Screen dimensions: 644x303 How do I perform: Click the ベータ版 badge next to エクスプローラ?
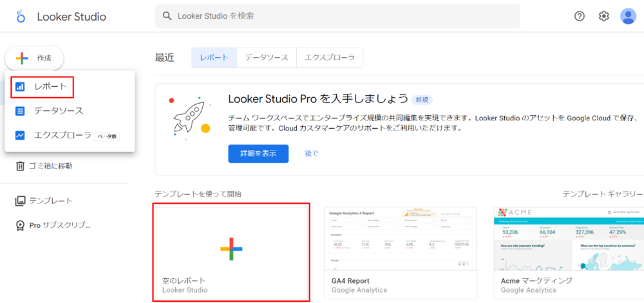[107, 136]
